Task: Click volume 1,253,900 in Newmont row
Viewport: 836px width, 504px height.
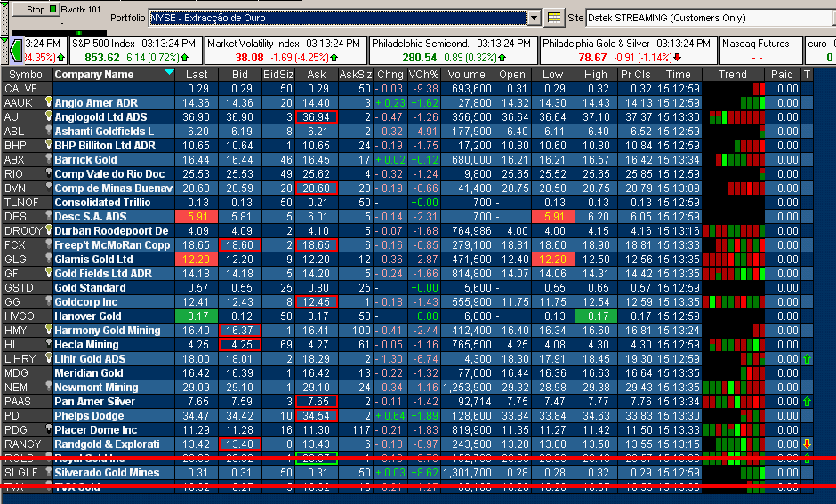Action: click(x=467, y=388)
